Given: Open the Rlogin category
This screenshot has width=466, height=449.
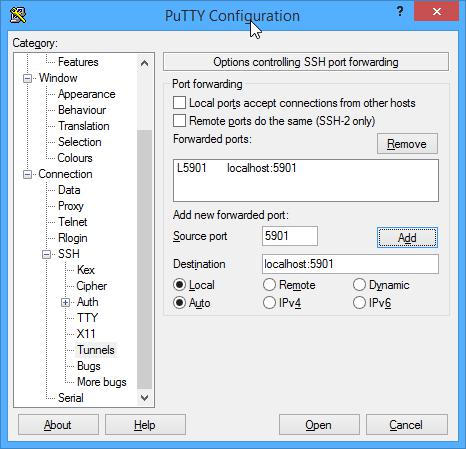Looking at the screenshot, I should (73, 238).
